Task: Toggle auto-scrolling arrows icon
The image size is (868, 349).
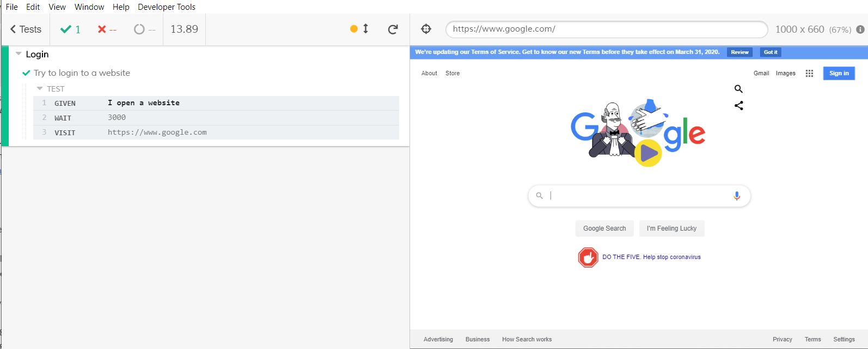Action: point(365,29)
